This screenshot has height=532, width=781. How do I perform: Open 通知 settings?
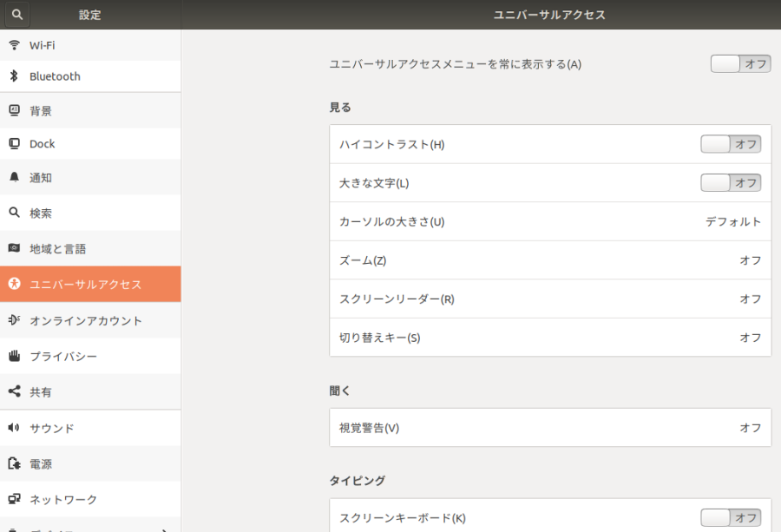90,177
